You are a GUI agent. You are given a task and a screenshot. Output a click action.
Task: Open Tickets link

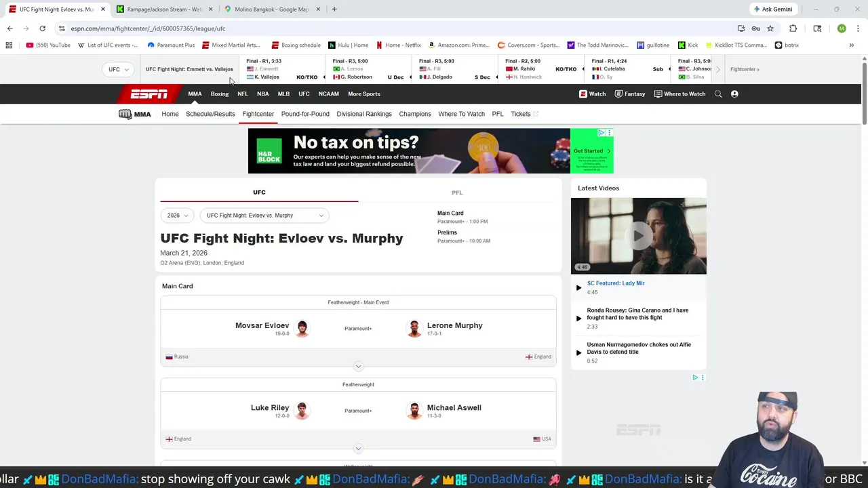(524, 114)
